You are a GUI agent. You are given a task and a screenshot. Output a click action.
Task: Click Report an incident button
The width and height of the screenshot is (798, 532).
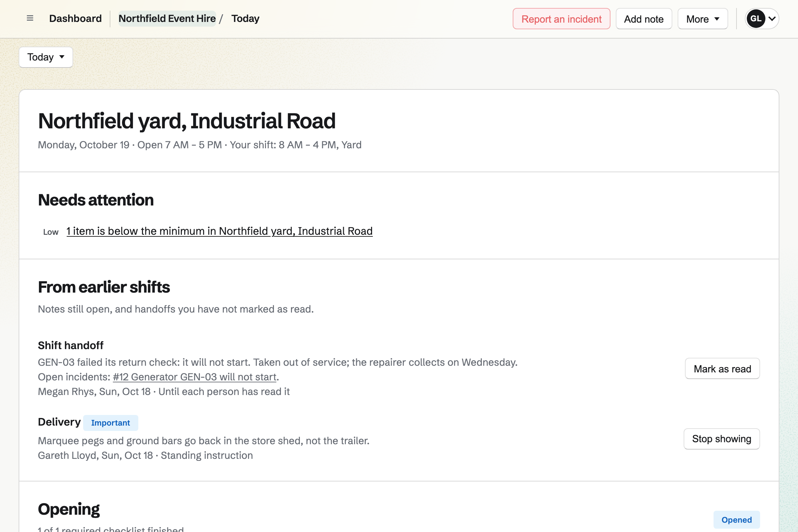(x=561, y=19)
